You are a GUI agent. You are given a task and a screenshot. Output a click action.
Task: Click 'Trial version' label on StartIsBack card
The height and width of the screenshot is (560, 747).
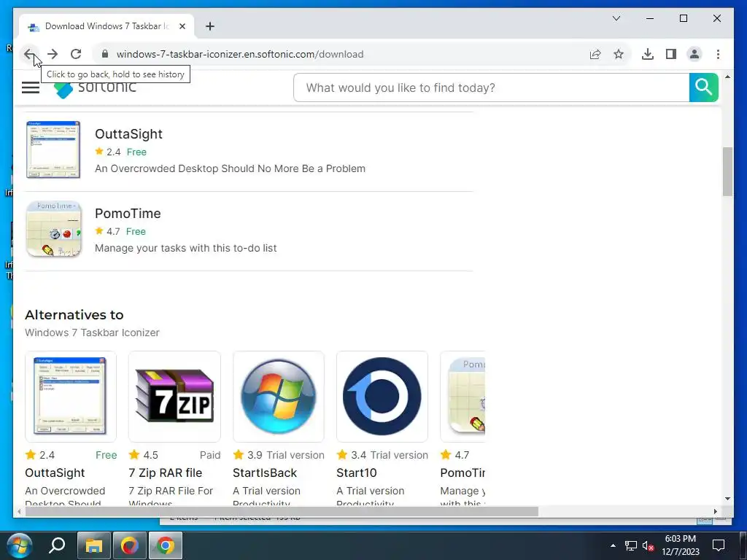click(x=295, y=455)
